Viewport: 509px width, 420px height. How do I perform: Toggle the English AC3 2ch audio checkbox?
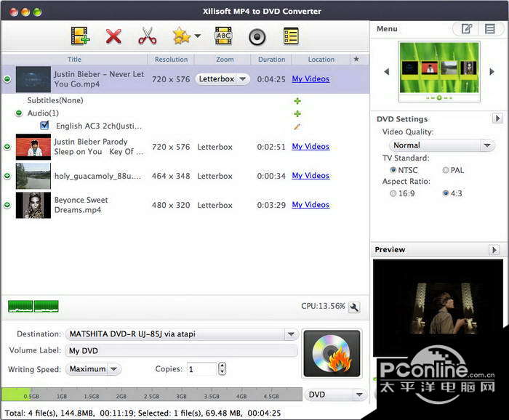click(x=44, y=125)
